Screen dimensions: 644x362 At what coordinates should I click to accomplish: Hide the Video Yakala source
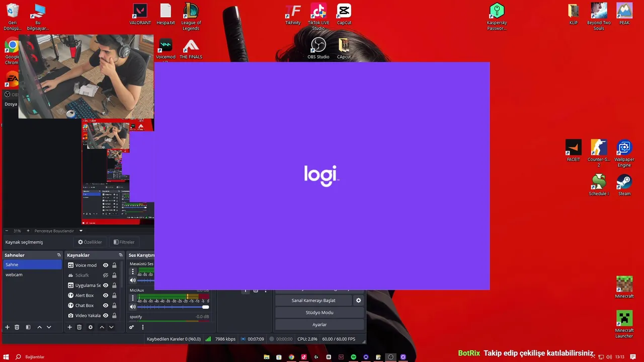pos(106,315)
